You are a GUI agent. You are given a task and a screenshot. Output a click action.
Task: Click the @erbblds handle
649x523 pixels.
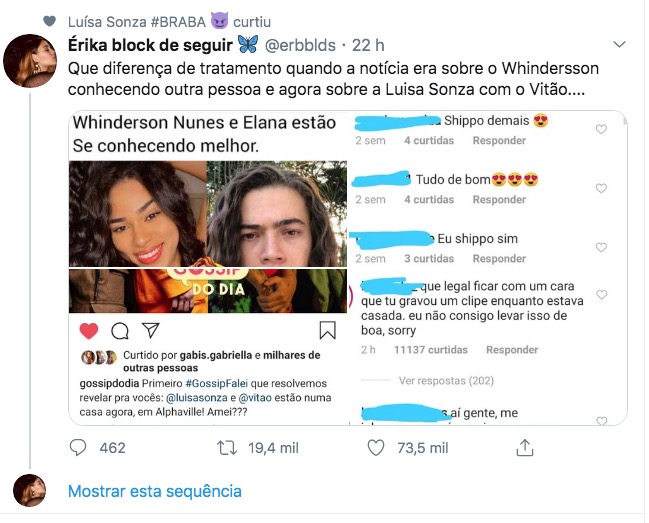(300, 45)
